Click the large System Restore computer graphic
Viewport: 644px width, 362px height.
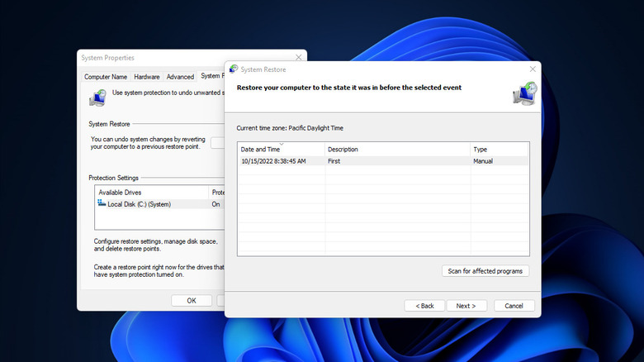tap(523, 93)
